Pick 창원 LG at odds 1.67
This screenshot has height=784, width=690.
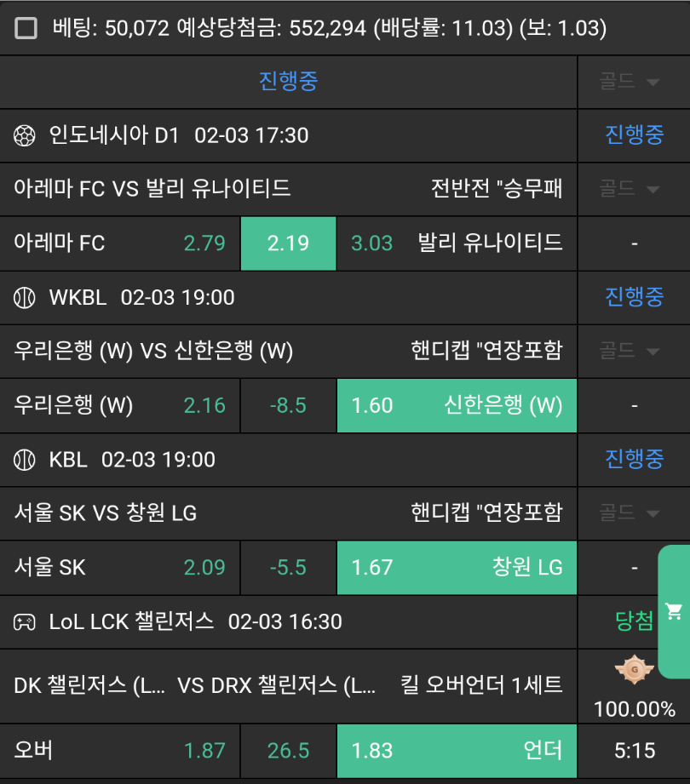pyautogui.click(x=457, y=567)
